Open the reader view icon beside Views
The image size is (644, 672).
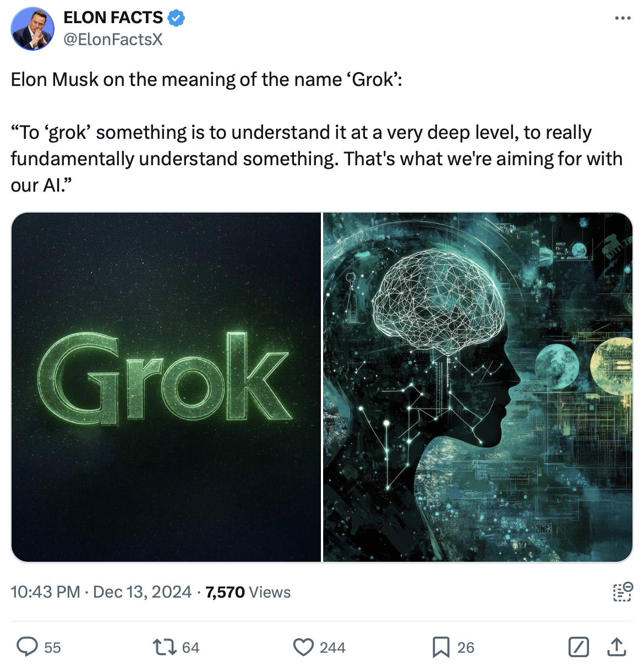tap(623, 592)
